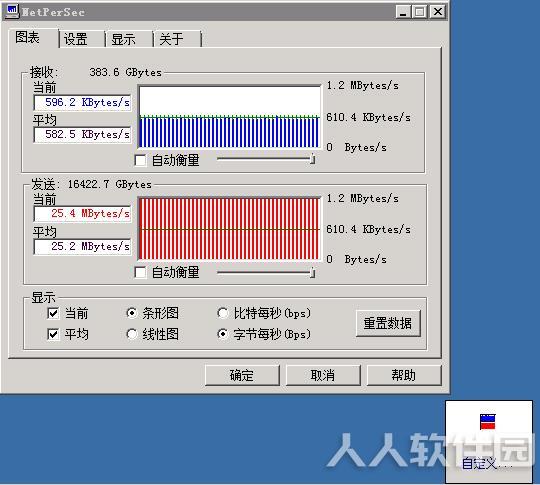
Task: Click the 重置数据 button
Action: (x=388, y=323)
